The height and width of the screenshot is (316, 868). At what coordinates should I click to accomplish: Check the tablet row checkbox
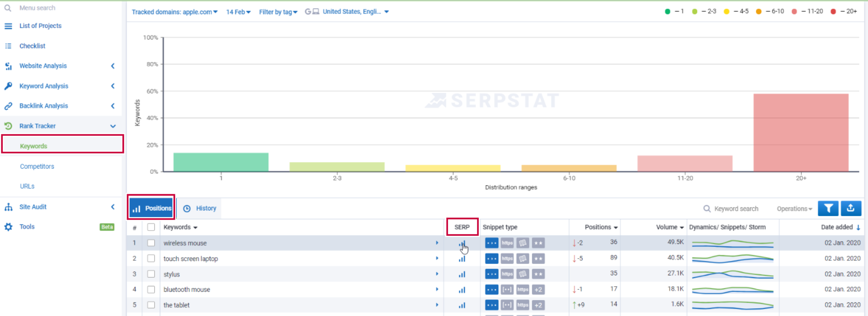(x=151, y=305)
